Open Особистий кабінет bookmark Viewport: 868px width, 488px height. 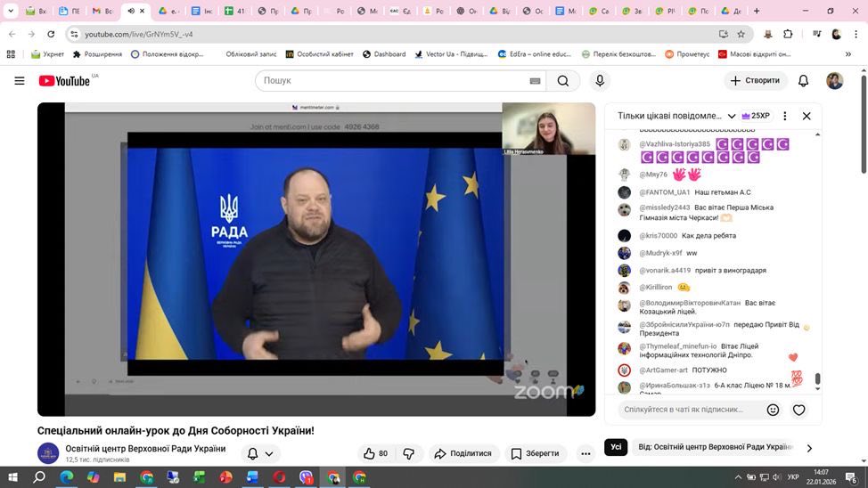pos(319,54)
